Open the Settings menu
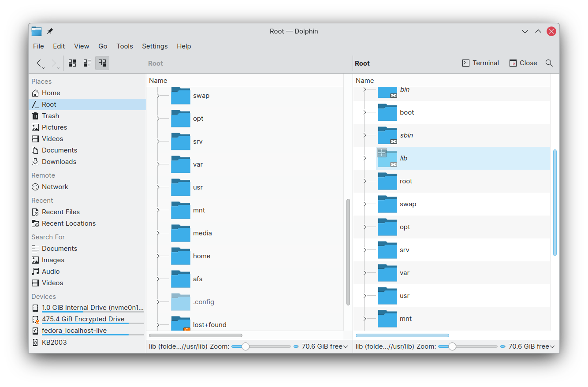 155,46
